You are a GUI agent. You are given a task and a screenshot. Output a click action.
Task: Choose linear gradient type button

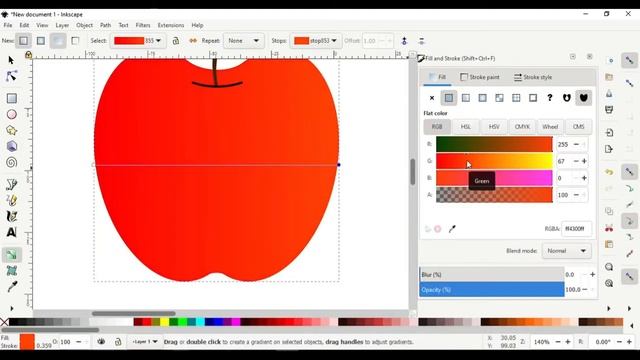[23, 41]
